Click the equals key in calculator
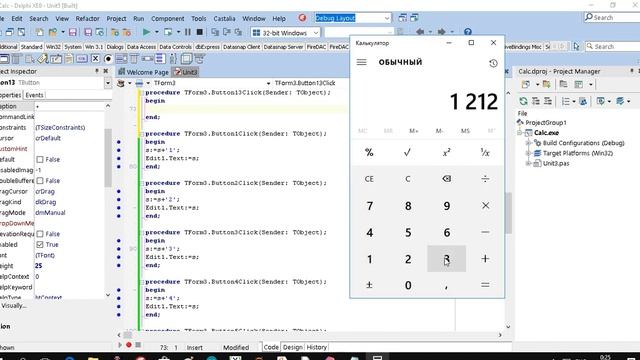 pos(485,285)
